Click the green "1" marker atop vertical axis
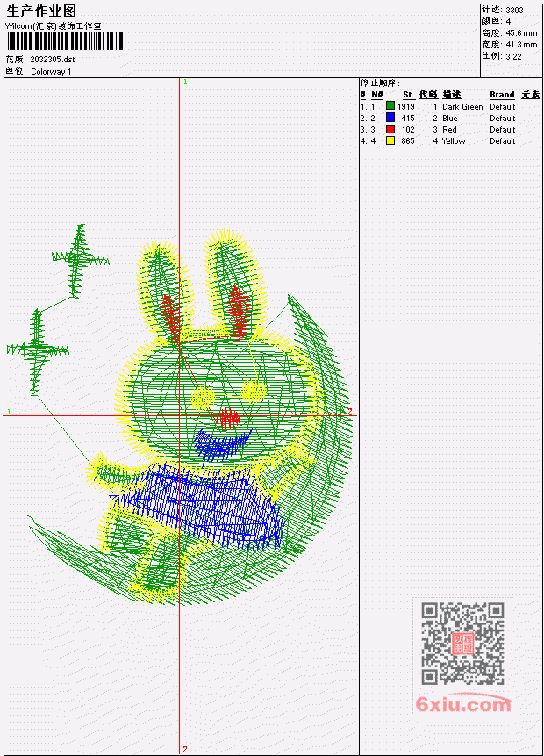544x756 pixels. click(x=185, y=82)
